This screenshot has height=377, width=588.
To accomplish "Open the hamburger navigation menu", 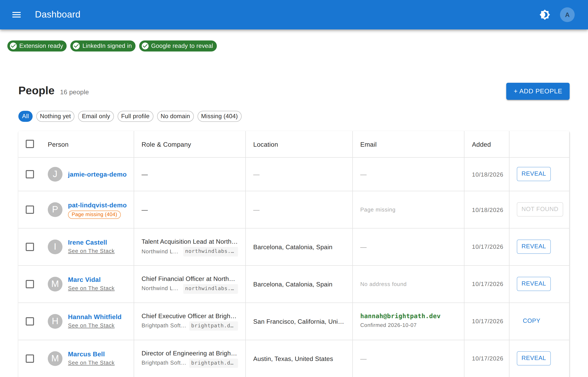I will click(16, 15).
